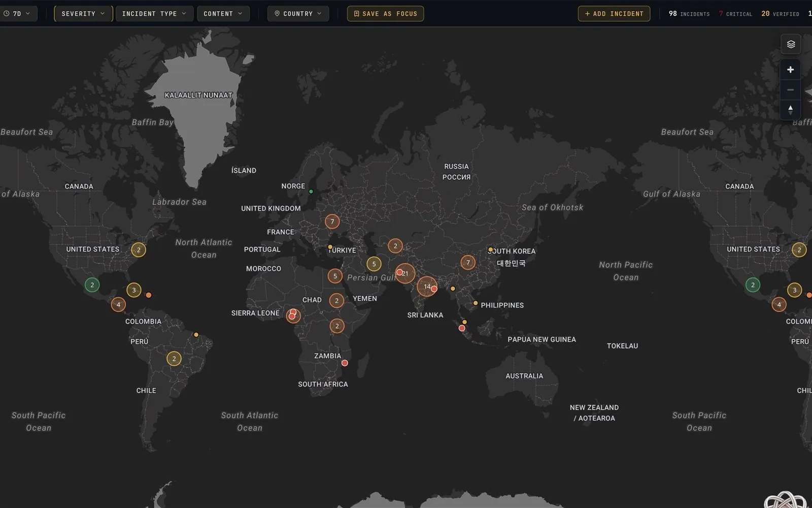Click the 7 CRITICAL counter
Viewport: 812px width, 508px height.
coord(735,14)
